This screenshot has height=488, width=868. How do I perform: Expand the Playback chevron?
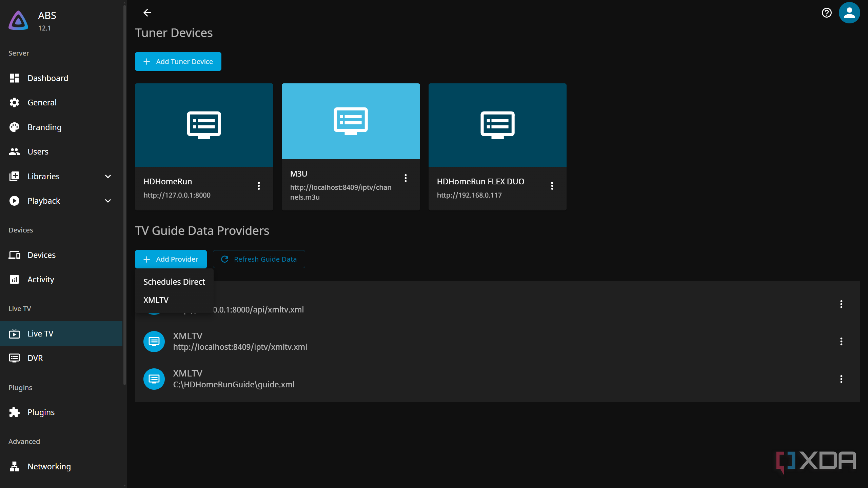click(108, 201)
